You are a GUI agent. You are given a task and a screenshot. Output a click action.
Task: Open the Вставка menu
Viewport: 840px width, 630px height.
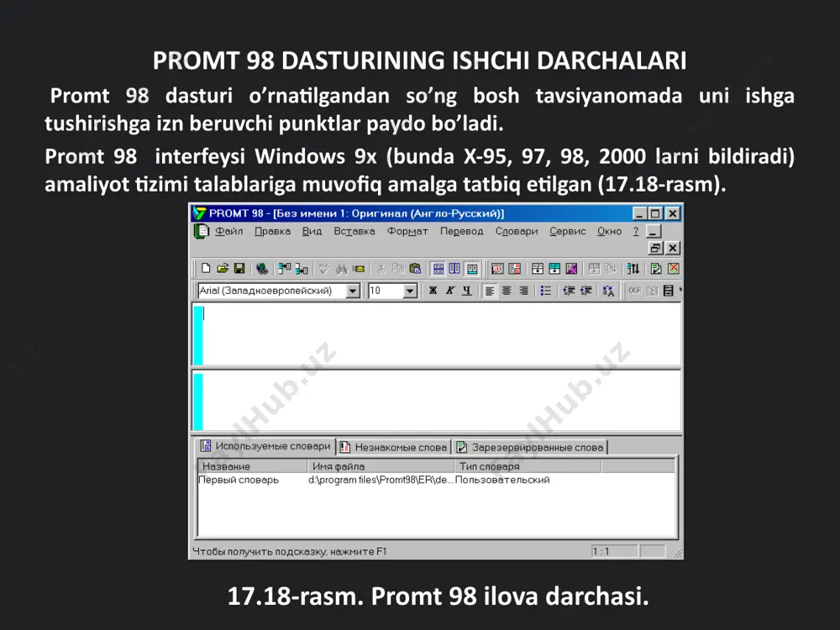tap(354, 231)
